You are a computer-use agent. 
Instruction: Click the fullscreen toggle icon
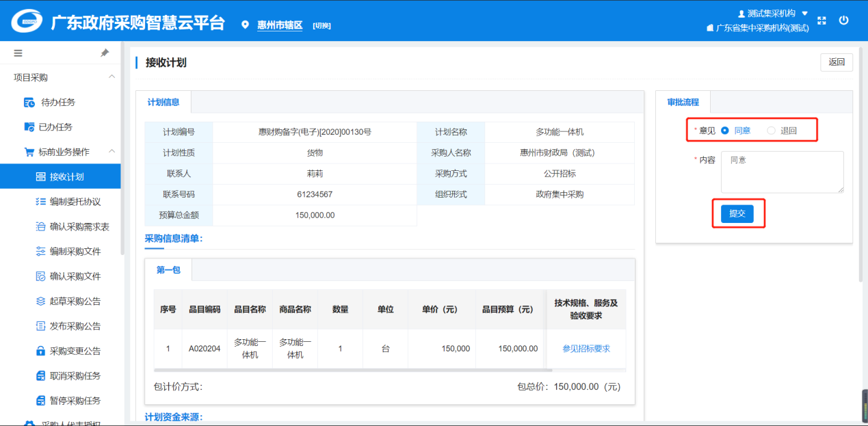(x=822, y=21)
